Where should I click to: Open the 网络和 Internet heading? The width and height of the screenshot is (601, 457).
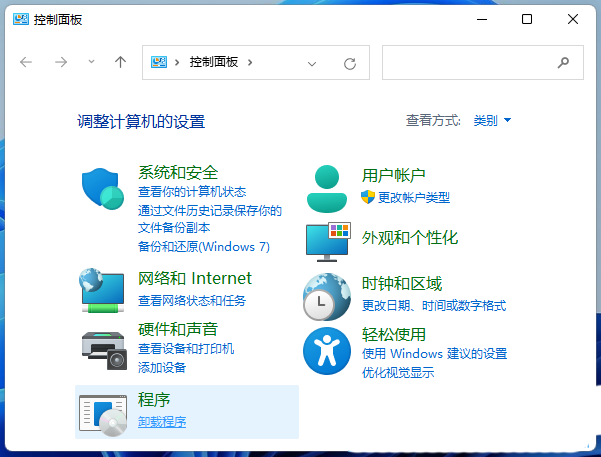pyautogui.click(x=195, y=278)
